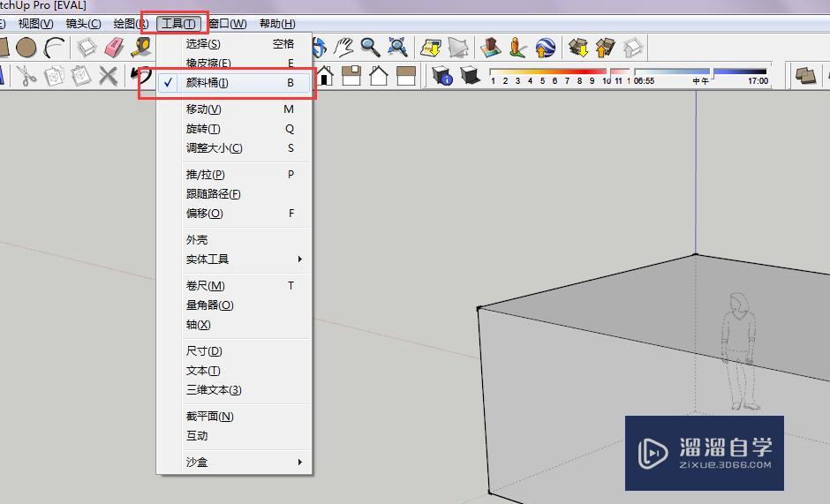830x504 pixels.
Task: Select the Zoom magnifier tool
Action: click(370, 48)
